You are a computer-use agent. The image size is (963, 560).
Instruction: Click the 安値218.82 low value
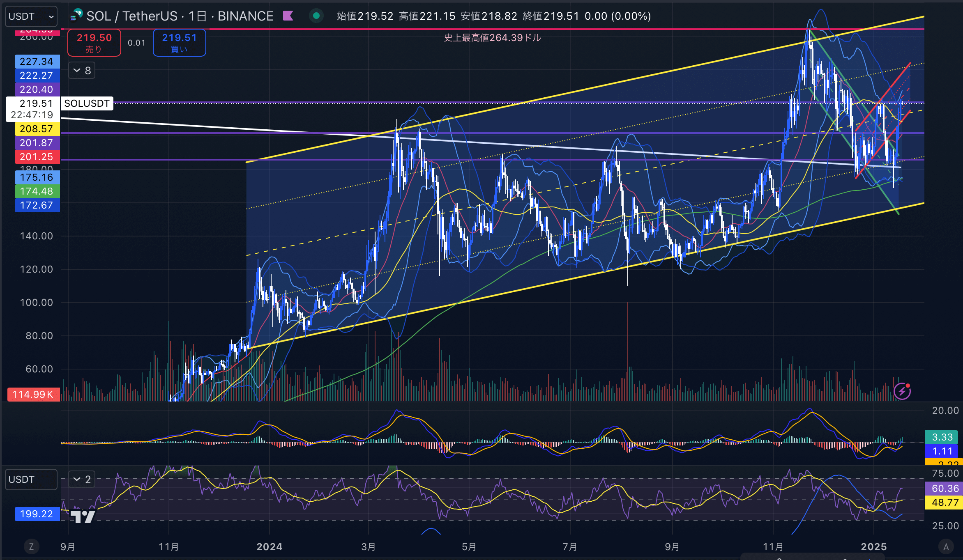point(489,16)
